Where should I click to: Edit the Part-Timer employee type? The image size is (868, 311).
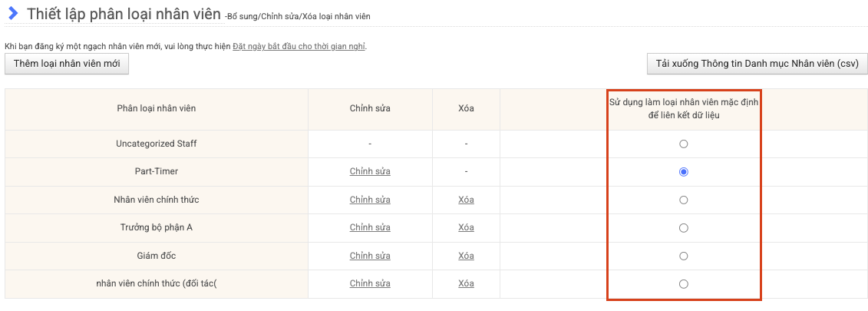tap(370, 171)
